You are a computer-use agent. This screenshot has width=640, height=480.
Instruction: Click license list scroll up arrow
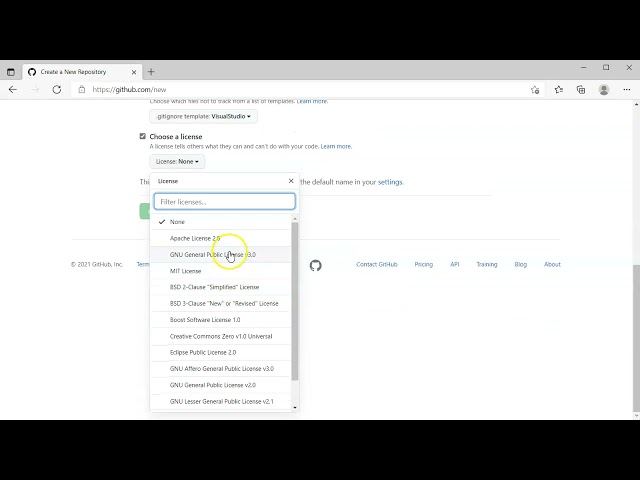point(295,219)
